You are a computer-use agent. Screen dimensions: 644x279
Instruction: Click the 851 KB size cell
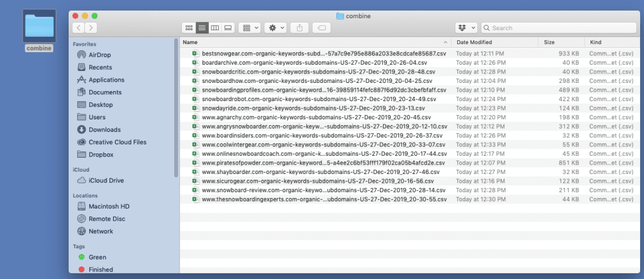[569, 163]
